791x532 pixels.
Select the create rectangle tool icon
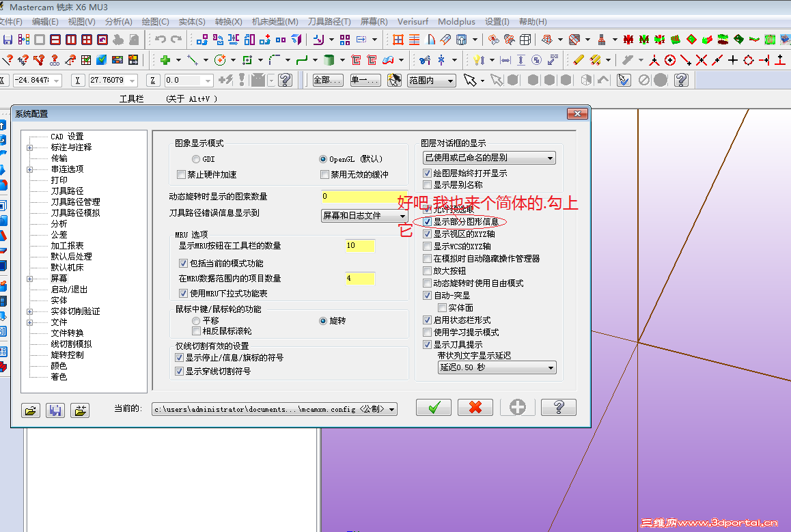[x=247, y=61]
